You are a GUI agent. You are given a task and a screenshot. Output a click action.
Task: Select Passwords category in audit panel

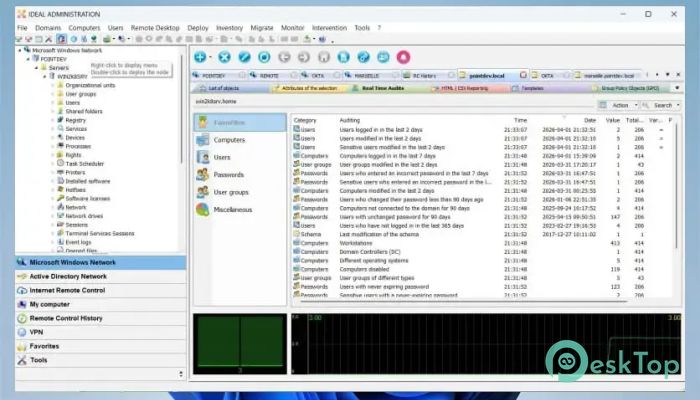pos(240,175)
